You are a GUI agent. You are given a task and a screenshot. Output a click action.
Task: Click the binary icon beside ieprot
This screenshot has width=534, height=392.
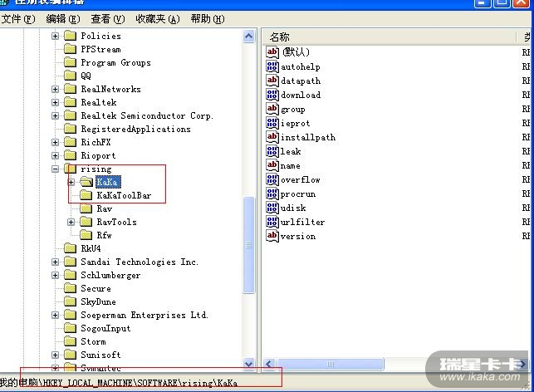pyautogui.click(x=272, y=123)
